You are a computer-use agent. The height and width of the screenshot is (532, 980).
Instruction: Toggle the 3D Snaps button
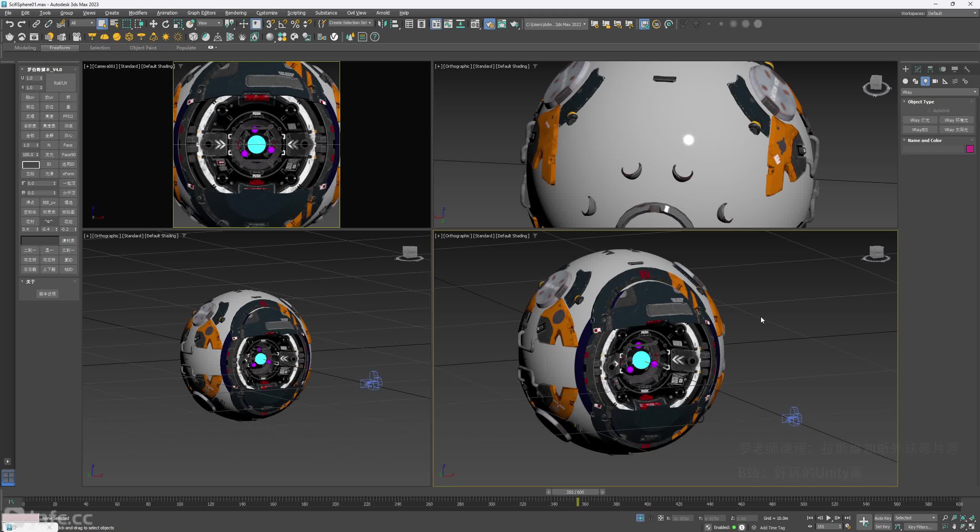[270, 24]
